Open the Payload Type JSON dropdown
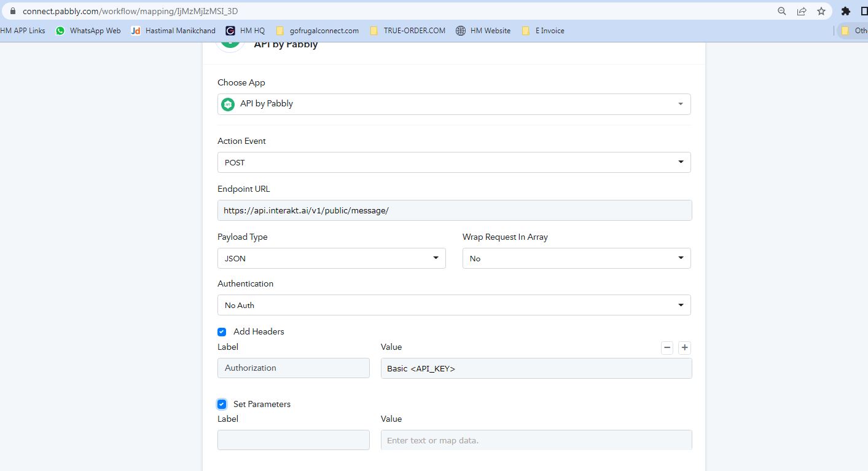This screenshot has height=471, width=868. coord(332,258)
